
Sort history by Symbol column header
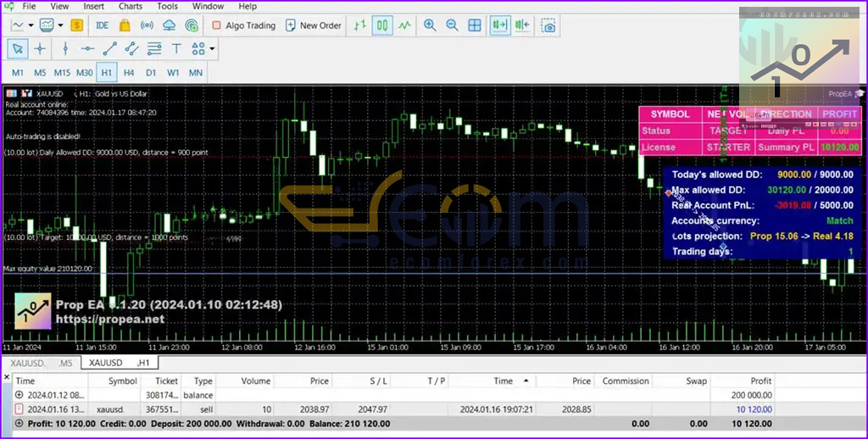(x=123, y=381)
